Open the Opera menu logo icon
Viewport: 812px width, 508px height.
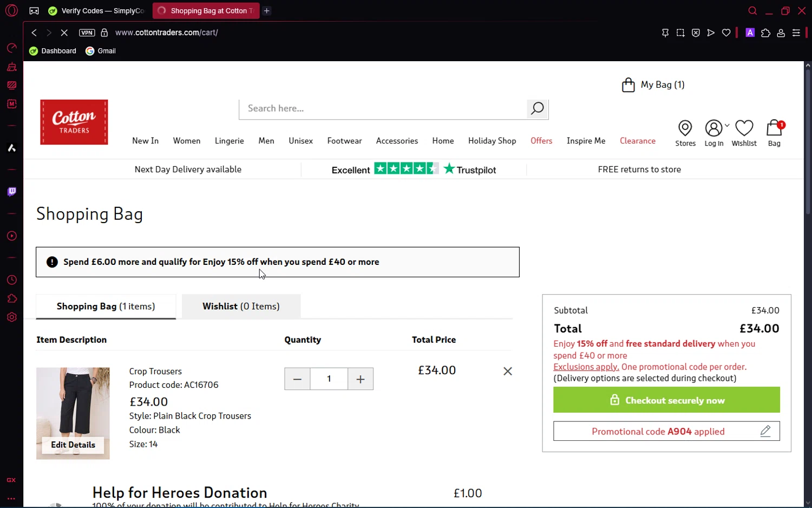pos(11,10)
